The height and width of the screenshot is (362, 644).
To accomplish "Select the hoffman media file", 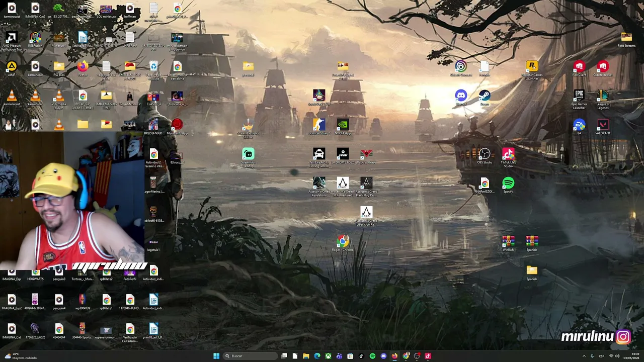I will 130,11.
